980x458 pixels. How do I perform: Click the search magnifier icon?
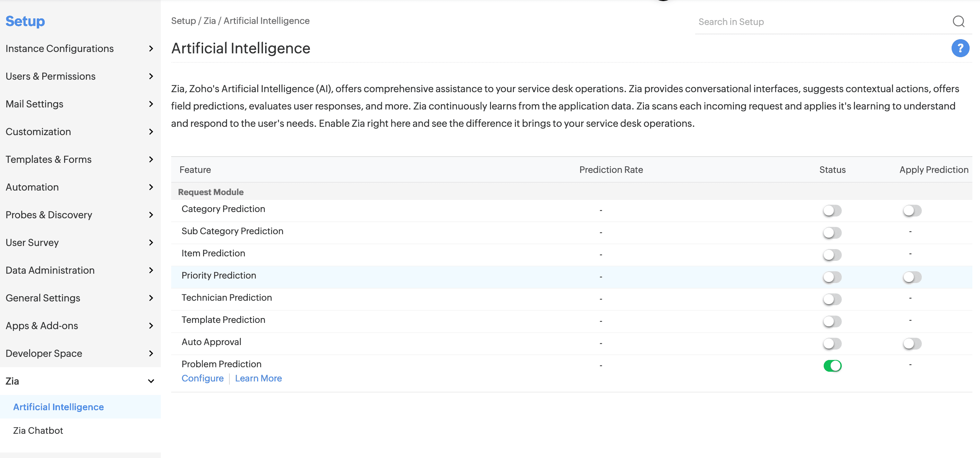click(958, 22)
